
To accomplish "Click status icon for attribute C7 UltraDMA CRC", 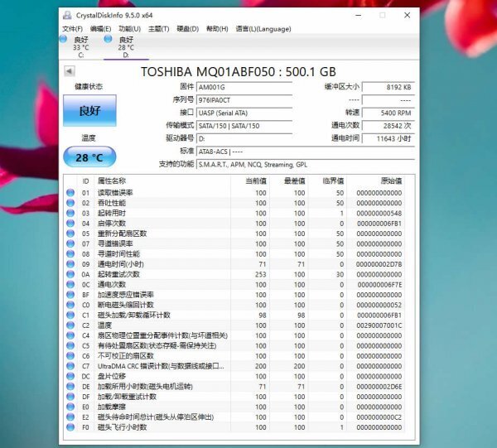I will (x=70, y=366).
